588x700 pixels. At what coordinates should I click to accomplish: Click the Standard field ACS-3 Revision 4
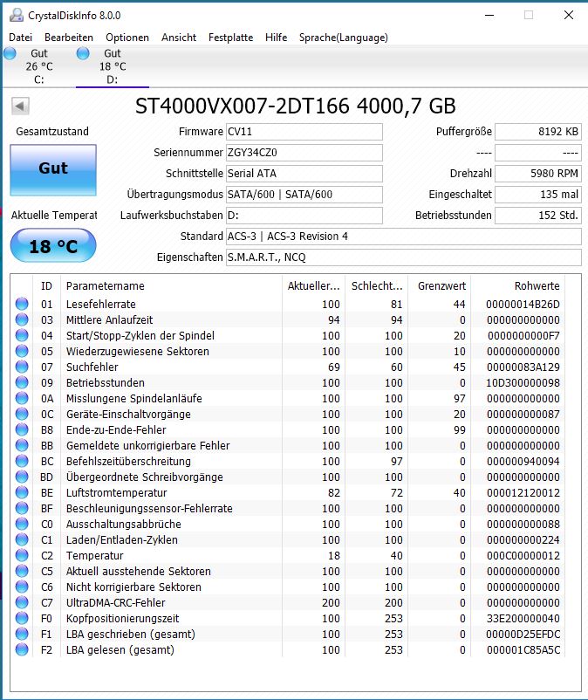point(404,237)
